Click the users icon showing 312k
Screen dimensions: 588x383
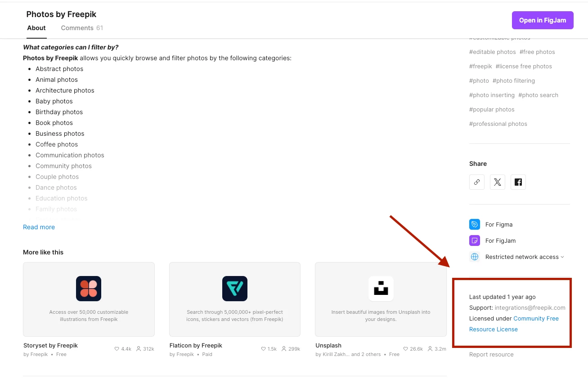coord(139,349)
